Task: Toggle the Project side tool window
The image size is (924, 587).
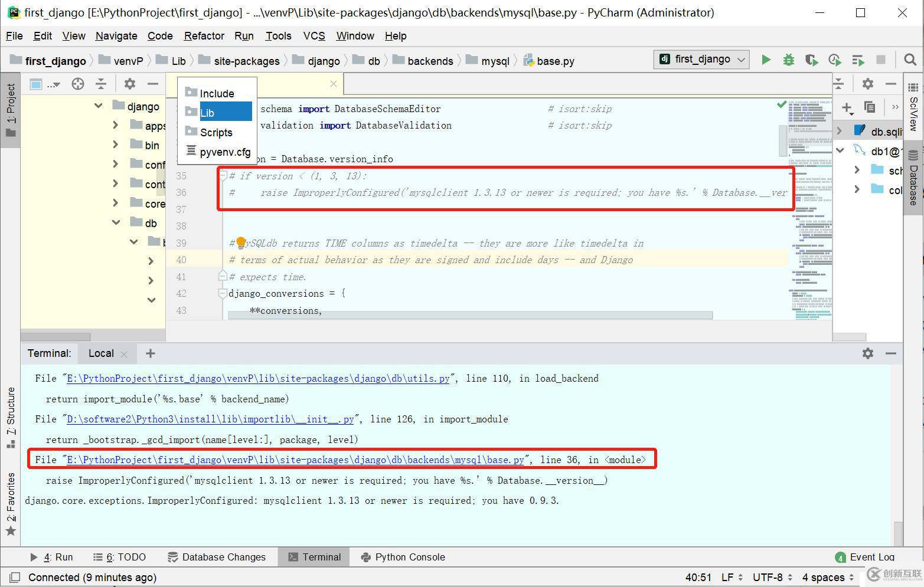Action: 11,109
